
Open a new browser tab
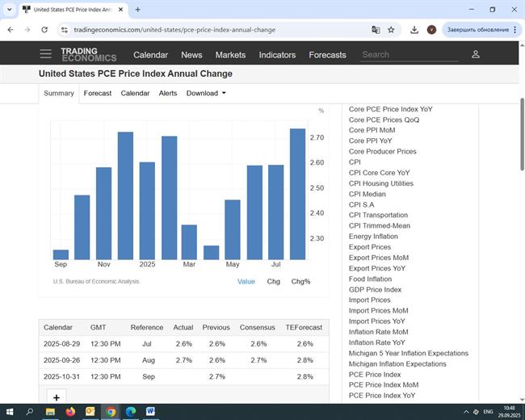pos(137,10)
